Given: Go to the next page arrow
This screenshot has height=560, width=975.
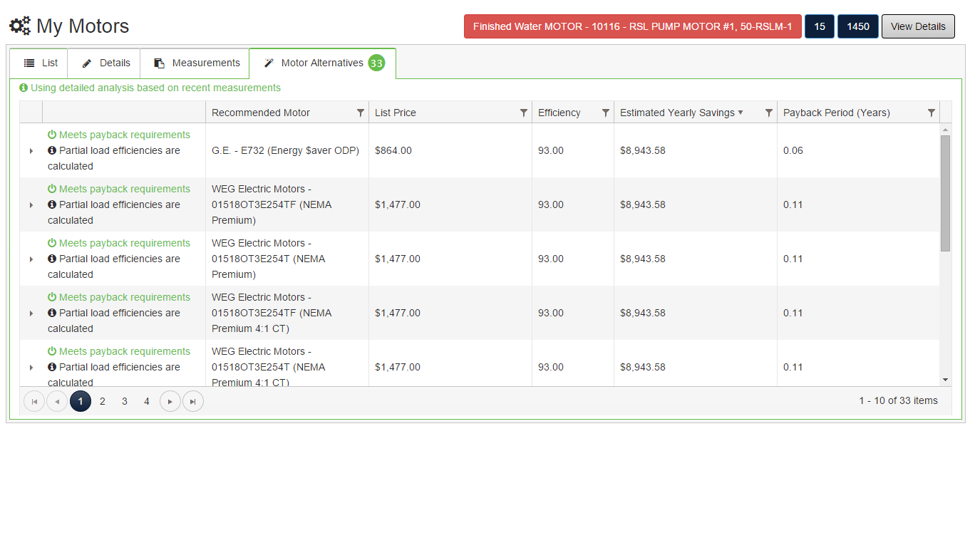Looking at the screenshot, I should [170, 401].
